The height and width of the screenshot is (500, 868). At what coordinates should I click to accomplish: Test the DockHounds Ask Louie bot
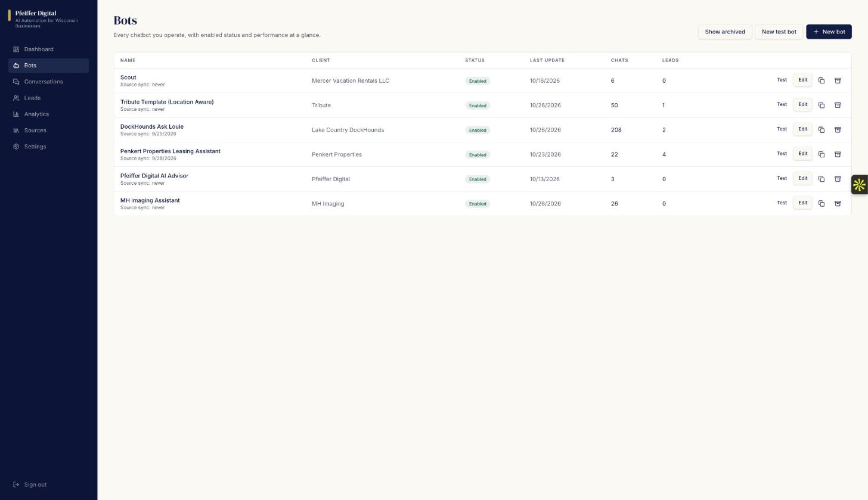coord(782,129)
